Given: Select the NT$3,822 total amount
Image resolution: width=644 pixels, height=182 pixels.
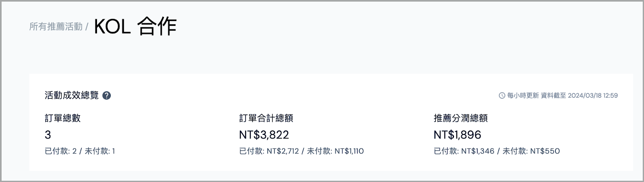Looking at the screenshot, I should pos(264,134).
